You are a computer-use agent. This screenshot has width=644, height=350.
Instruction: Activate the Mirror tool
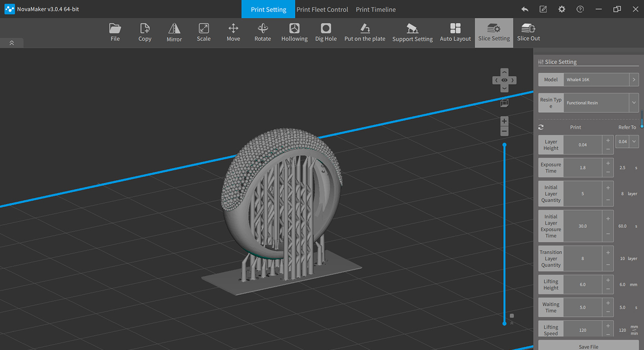(x=174, y=33)
